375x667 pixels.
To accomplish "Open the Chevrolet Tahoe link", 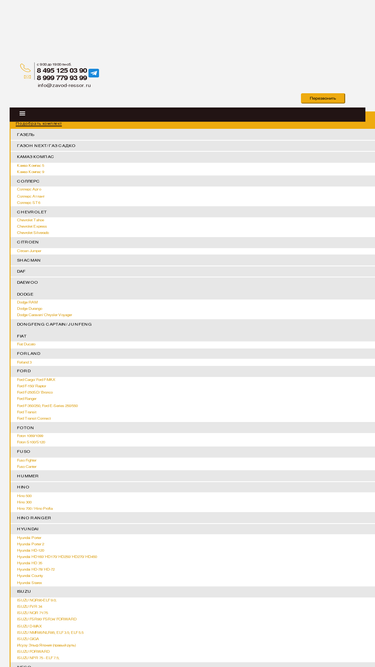I will point(31,220).
